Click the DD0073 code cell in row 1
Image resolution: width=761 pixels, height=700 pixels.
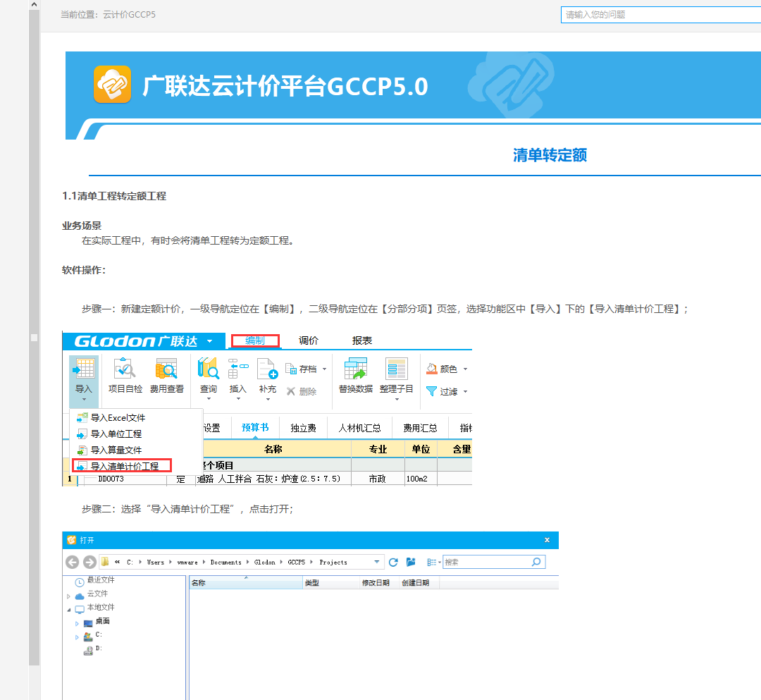pyautogui.click(x=111, y=479)
